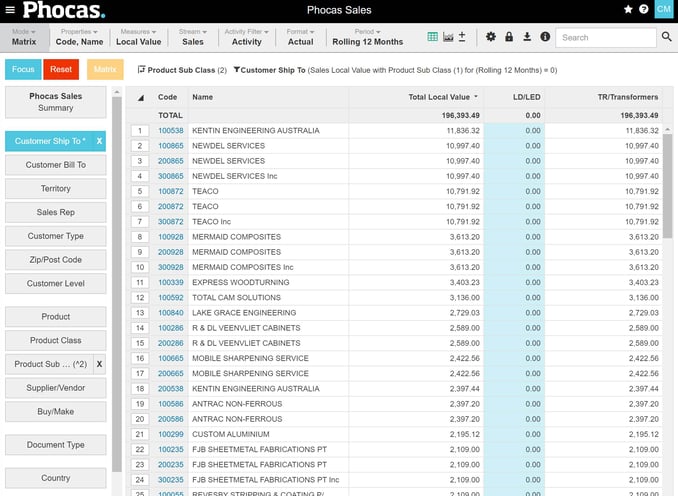Click the dimension list scroll-up arrow
The height and width of the screenshot is (496, 678).
click(116, 92)
